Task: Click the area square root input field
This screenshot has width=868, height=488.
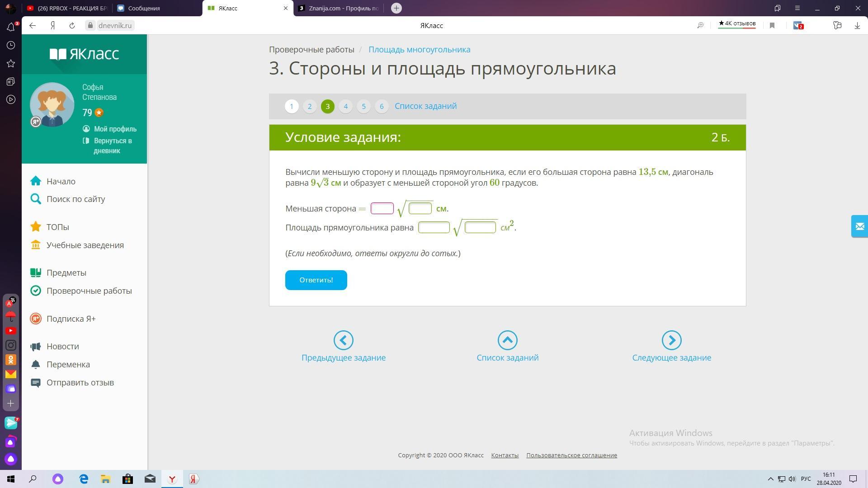Action: point(480,227)
